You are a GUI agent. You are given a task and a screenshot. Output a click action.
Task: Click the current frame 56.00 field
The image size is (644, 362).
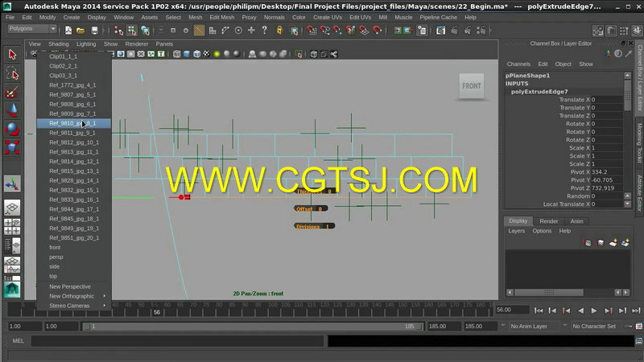[x=512, y=310]
